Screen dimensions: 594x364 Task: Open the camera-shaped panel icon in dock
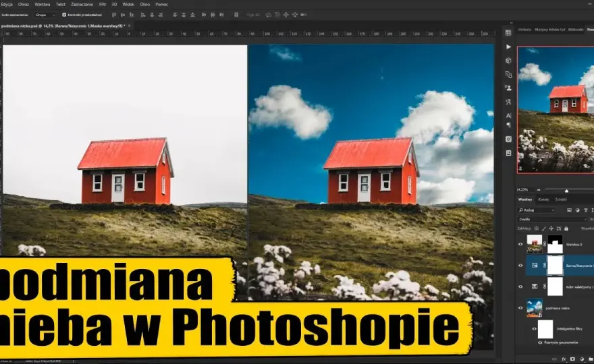click(x=508, y=140)
